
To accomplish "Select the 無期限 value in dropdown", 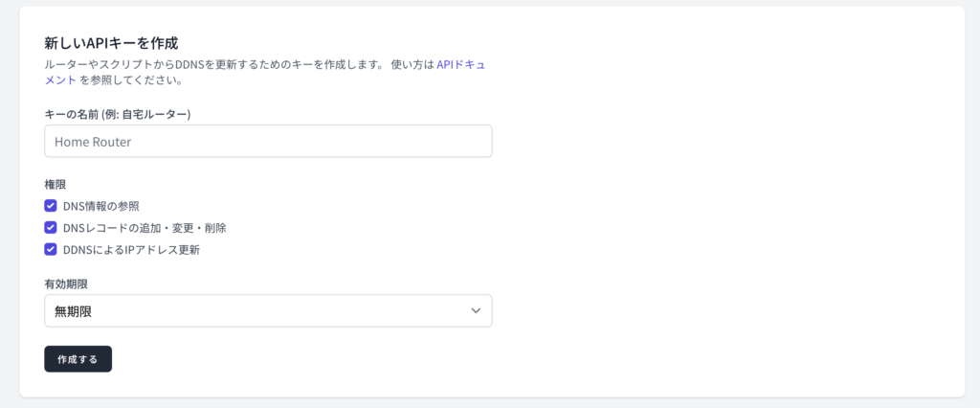I will coord(74,311).
